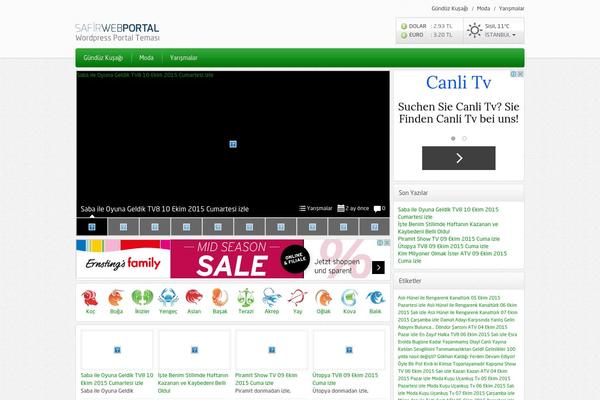Image resolution: width=600 pixels, height=400 pixels.
Task: Click the Yarışmalar category label on slider
Action: 320,209
